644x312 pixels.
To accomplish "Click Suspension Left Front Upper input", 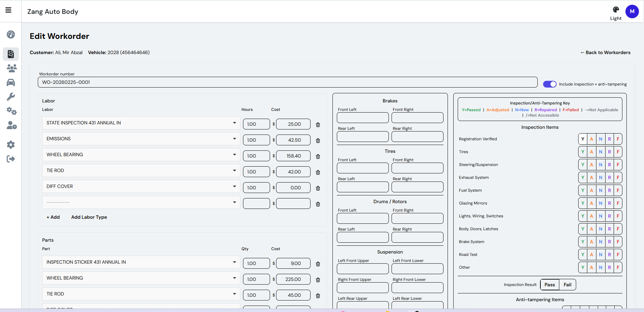I will [x=363, y=269].
